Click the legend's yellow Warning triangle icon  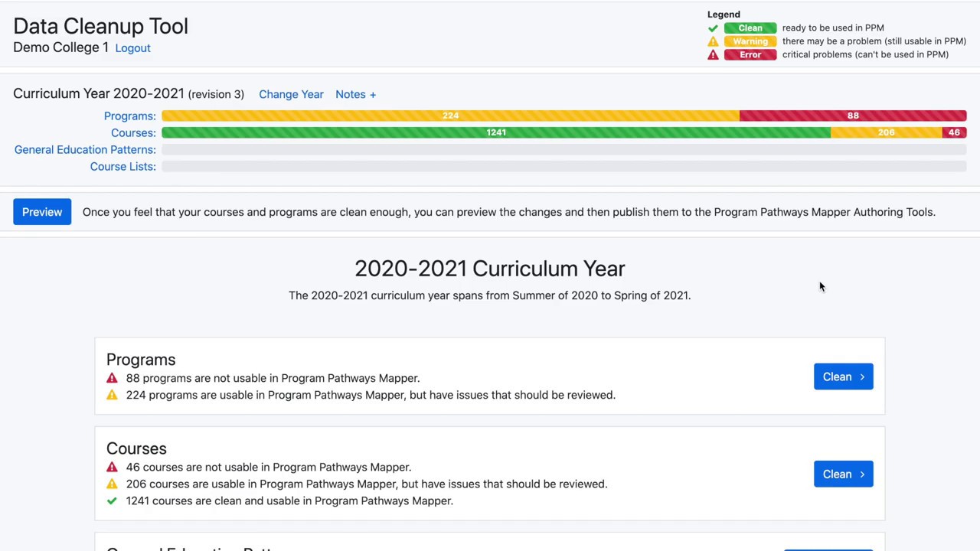pyautogui.click(x=713, y=41)
